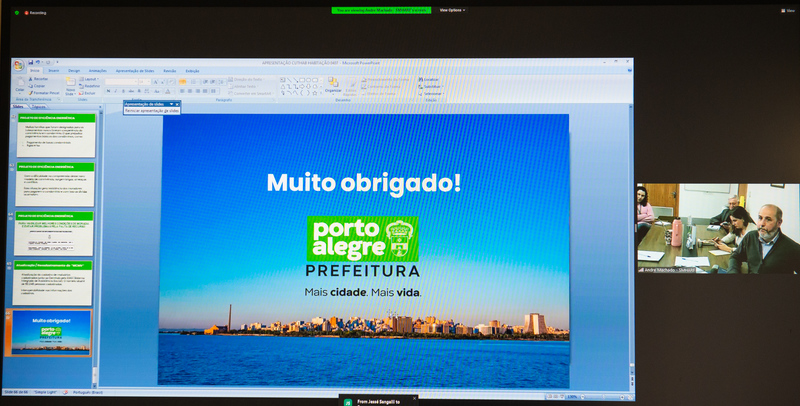Open the 'Apresentação de slides' floating toolbar arrow
Screen dimensions: 800x406
[171, 104]
